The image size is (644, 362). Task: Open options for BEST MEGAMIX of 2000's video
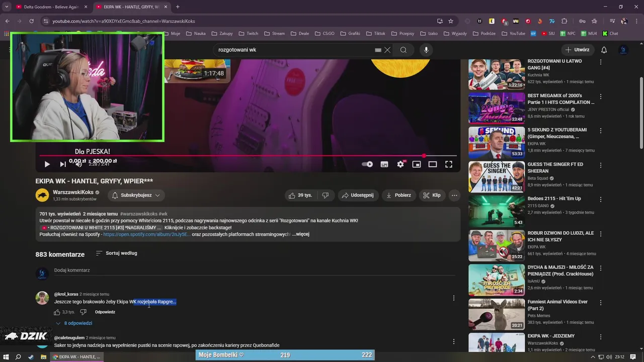600,97
